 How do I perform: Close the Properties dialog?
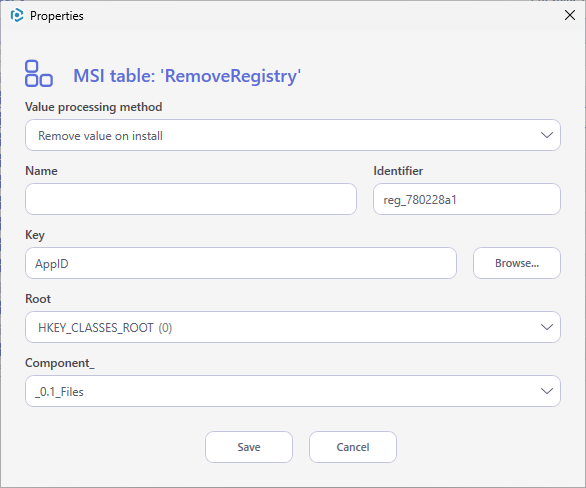coord(570,15)
